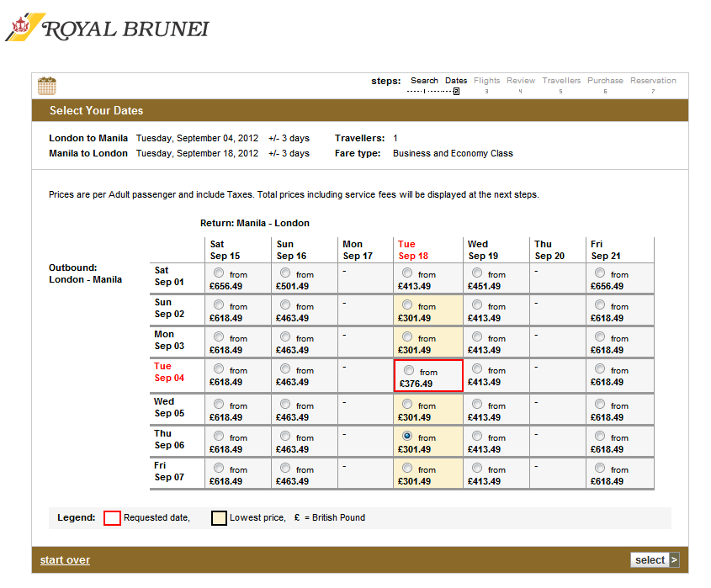Choose Wed Sep 05 / Sun Sep 16 radio
Screen dimensions: 711x588
click(284, 404)
